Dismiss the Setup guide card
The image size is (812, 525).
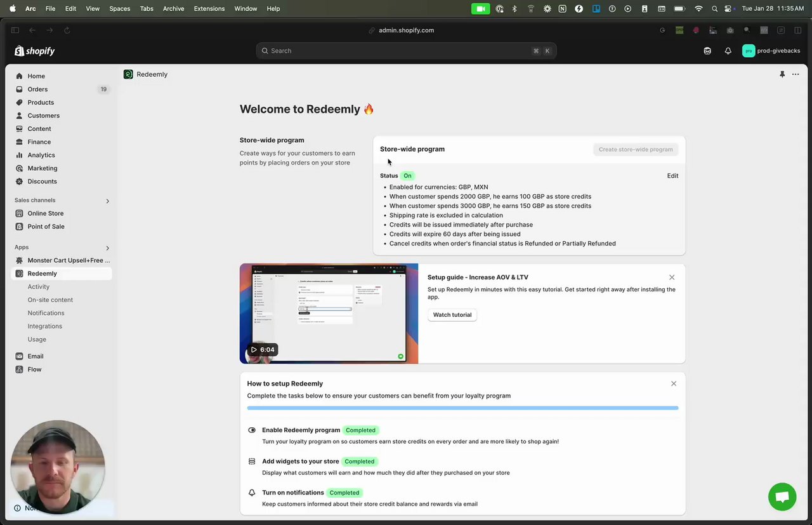click(x=672, y=277)
